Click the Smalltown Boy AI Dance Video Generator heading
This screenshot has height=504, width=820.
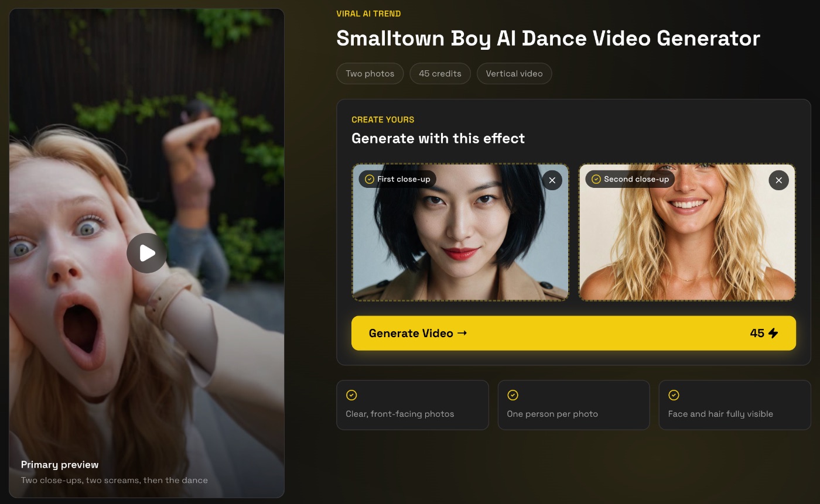pos(548,39)
